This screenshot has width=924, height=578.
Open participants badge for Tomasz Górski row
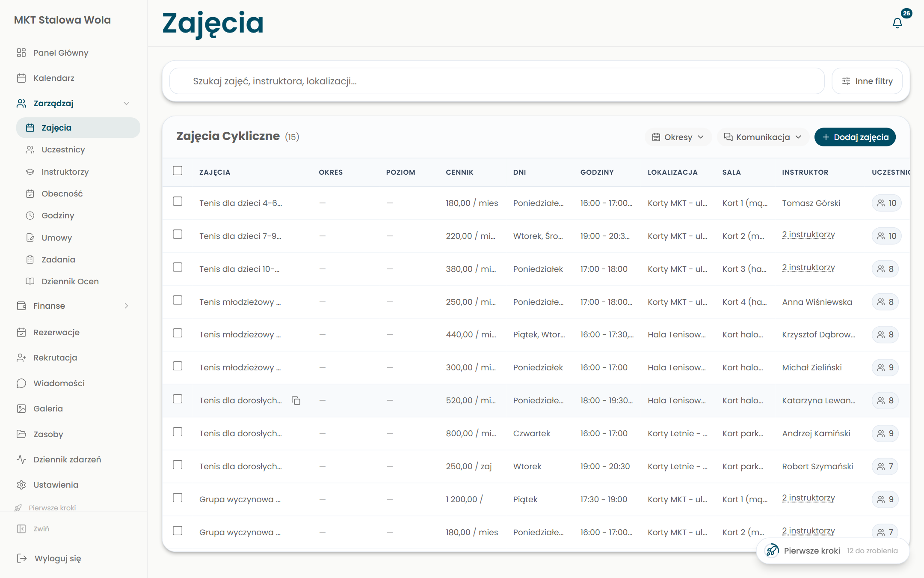886,203
